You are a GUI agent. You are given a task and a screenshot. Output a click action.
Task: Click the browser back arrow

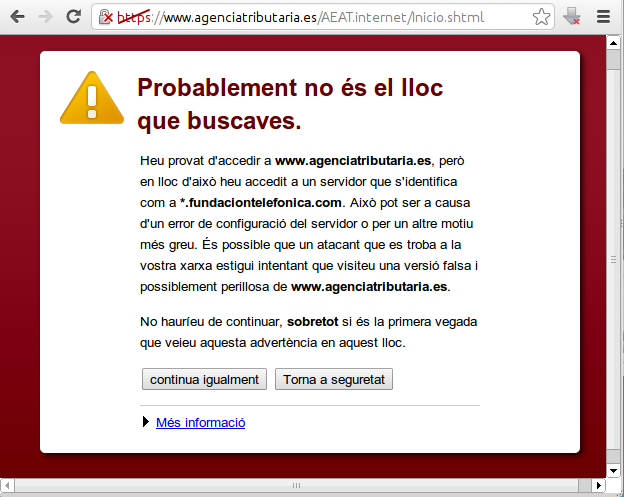(x=17, y=16)
